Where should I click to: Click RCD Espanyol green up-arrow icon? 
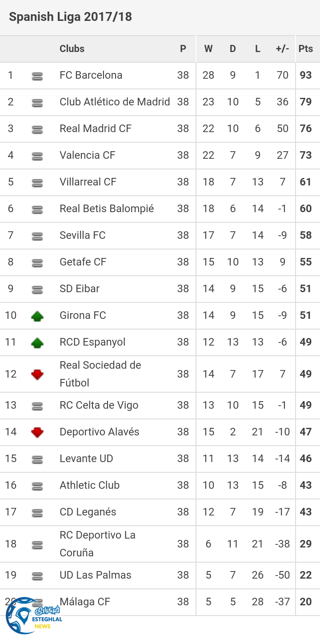coord(37,343)
